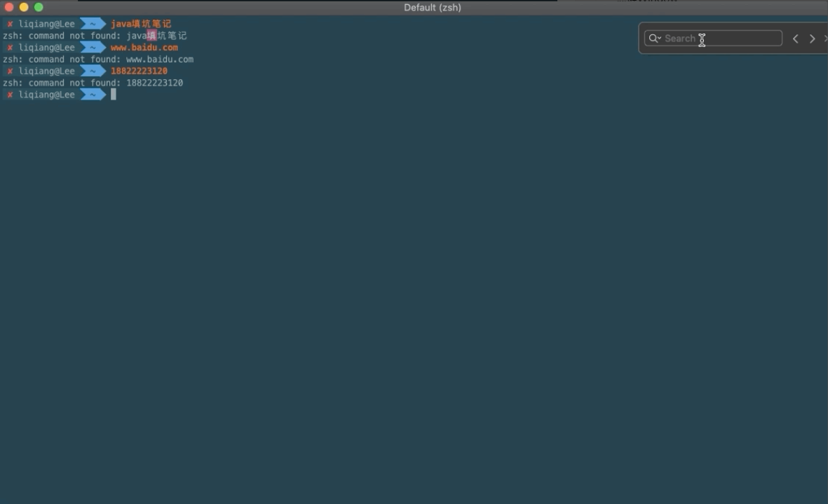The height and width of the screenshot is (504, 828).
Task: Click the orange command java填坑笔记
Action: pyautogui.click(x=141, y=24)
